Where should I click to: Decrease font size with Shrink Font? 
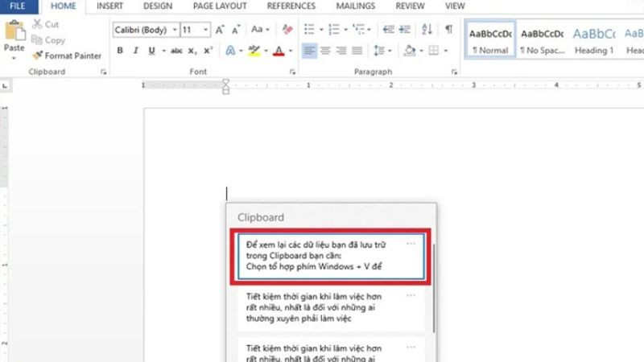pos(236,30)
